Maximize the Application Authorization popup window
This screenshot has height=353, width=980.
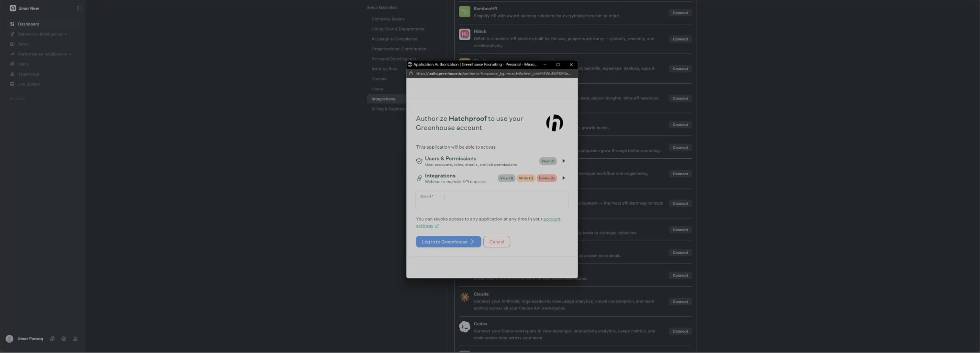(x=558, y=65)
